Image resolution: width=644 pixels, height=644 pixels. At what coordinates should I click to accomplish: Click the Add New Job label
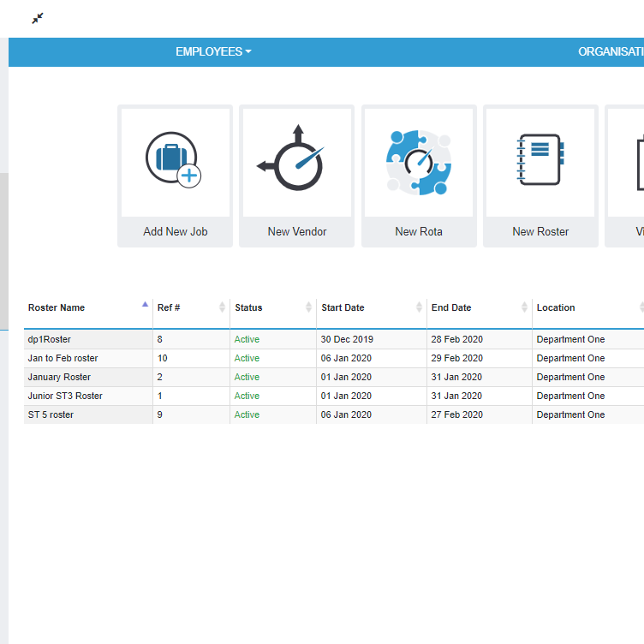[176, 231]
